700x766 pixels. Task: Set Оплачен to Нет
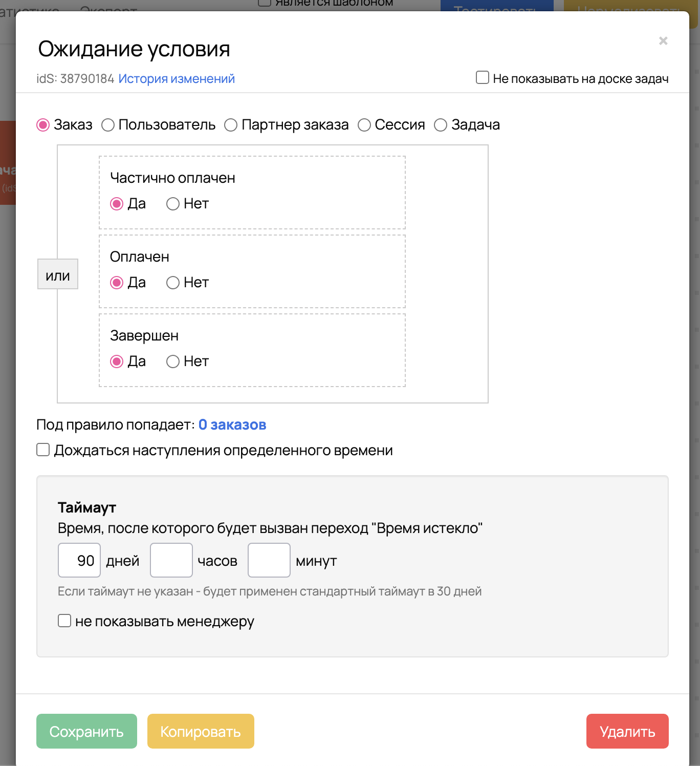[x=173, y=283]
